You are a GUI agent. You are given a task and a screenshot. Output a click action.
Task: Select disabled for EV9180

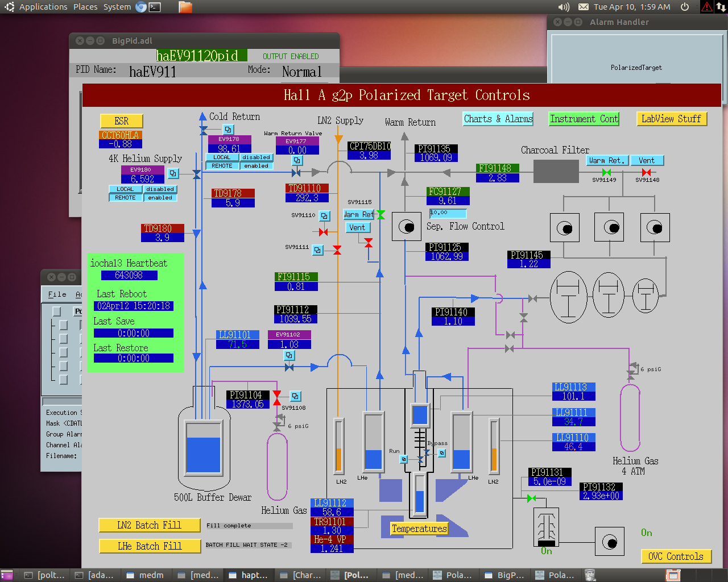pos(160,189)
